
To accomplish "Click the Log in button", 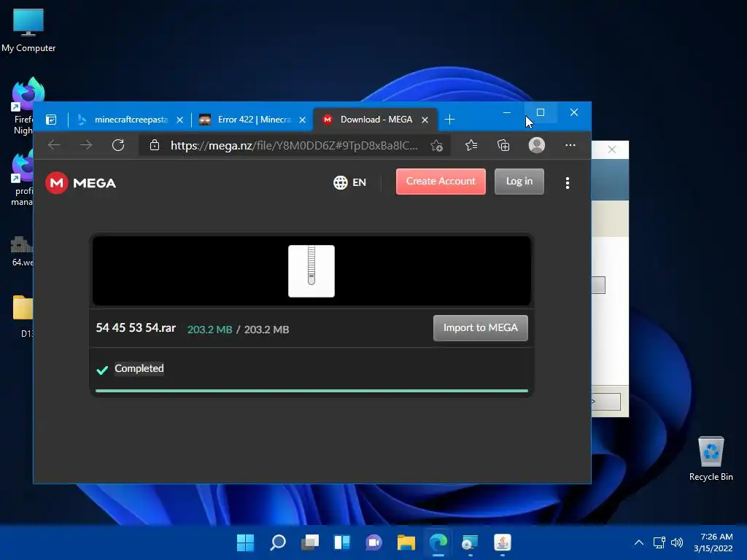I will click(x=519, y=182).
